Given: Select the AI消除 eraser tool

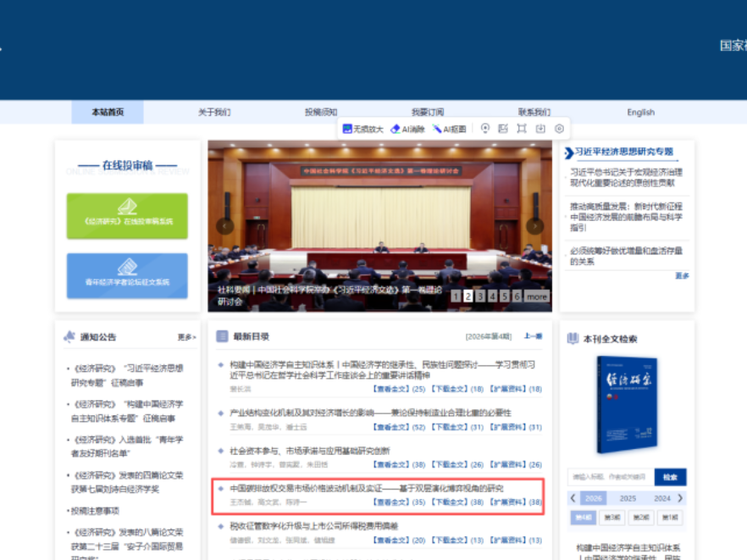Looking at the screenshot, I should click(407, 129).
